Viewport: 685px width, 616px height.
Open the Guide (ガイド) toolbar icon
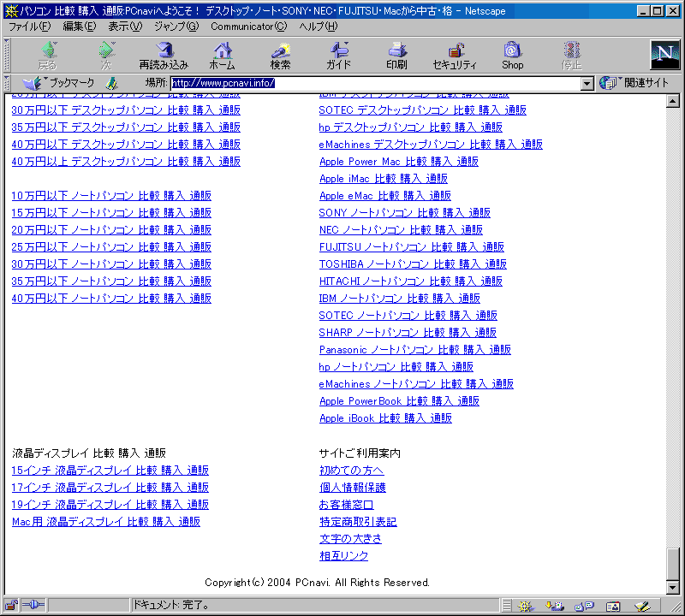tap(338, 56)
